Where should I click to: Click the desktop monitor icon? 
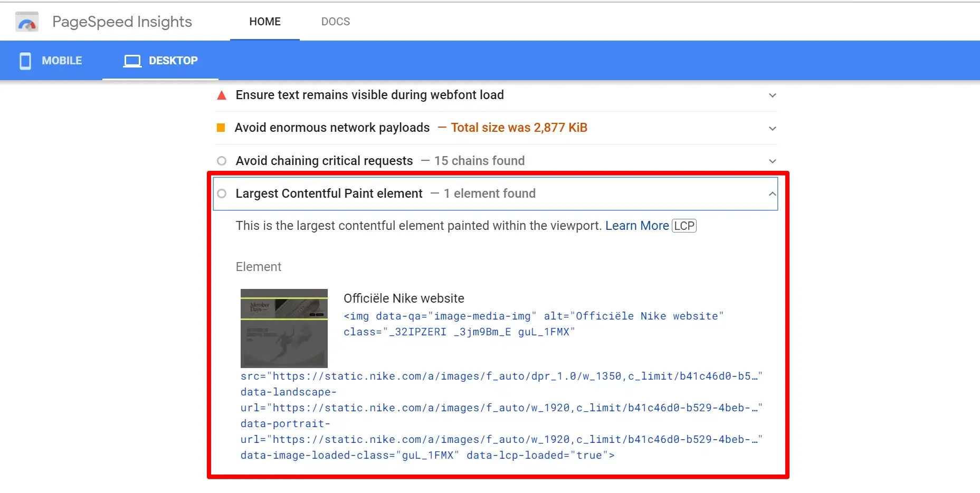point(132,61)
